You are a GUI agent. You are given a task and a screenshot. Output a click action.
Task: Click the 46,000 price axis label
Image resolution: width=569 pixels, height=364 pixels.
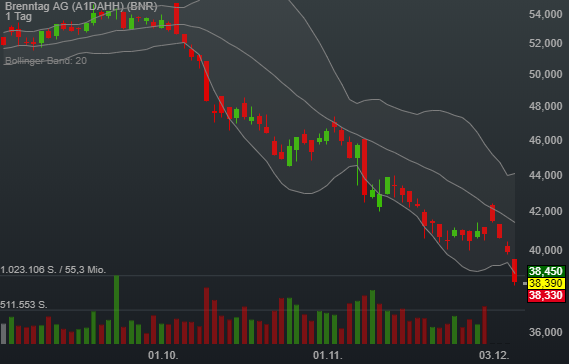(x=545, y=140)
